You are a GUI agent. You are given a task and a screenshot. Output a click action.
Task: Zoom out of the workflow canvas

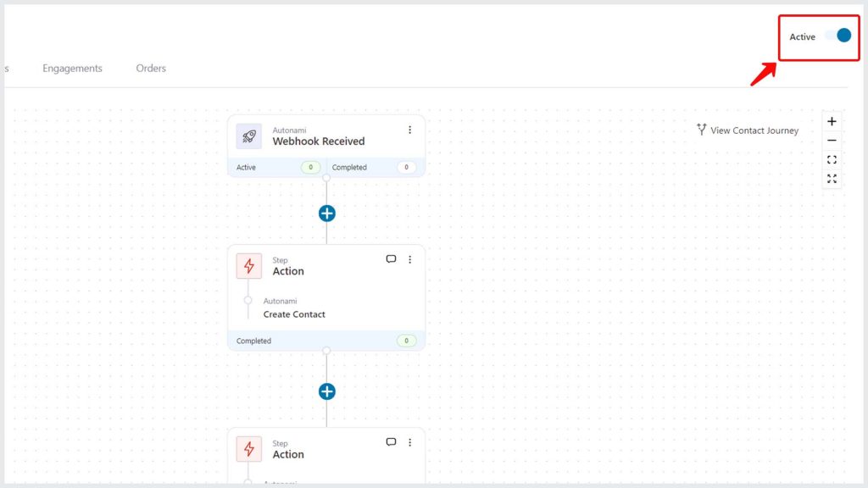832,141
